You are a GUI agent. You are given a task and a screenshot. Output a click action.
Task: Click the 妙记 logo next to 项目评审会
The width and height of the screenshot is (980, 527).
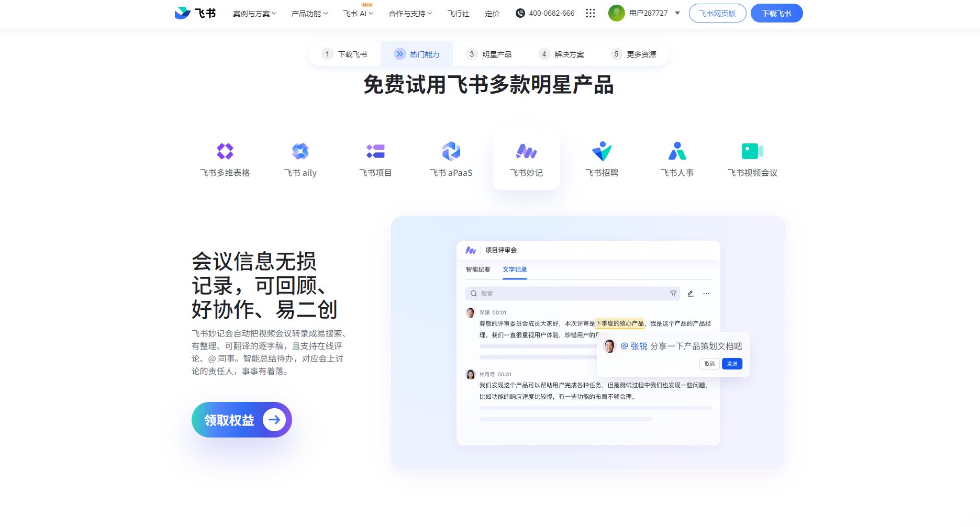pos(471,250)
